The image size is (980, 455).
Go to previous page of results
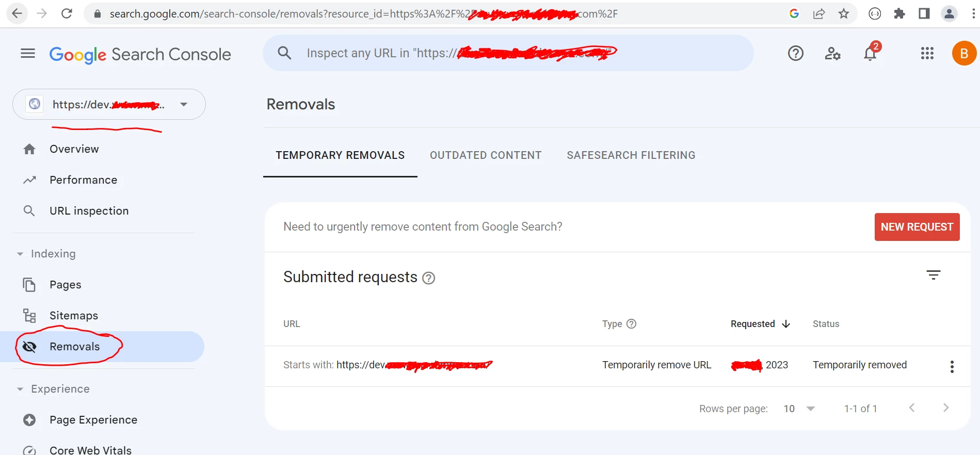pyautogui.click(x=912, y=408)
